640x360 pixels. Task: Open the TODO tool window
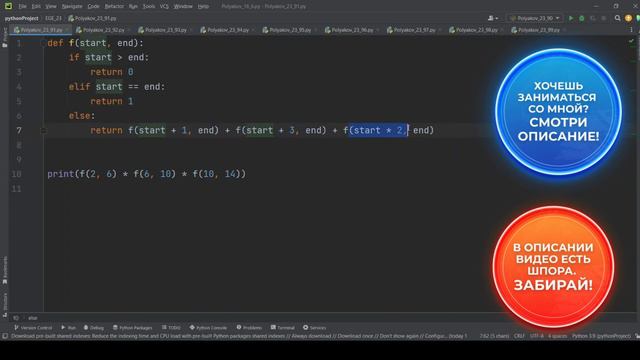point(171,328)
